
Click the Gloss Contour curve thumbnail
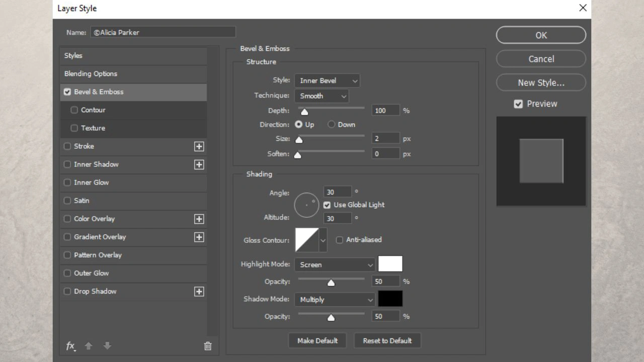click(x=307, y=240)
